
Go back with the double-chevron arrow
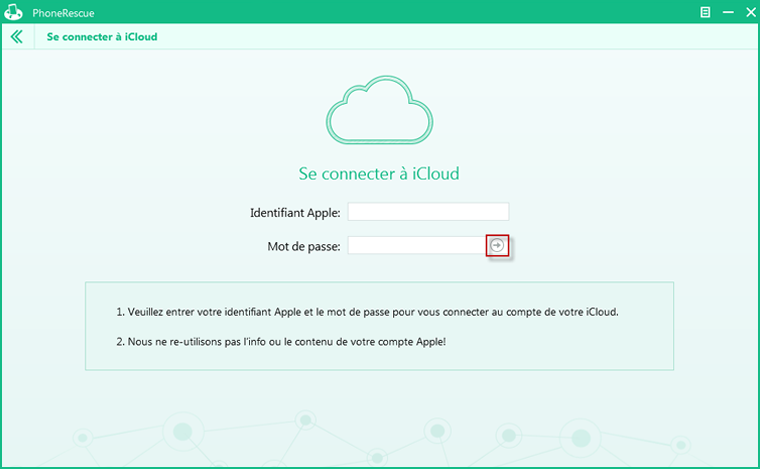(16, 37)
